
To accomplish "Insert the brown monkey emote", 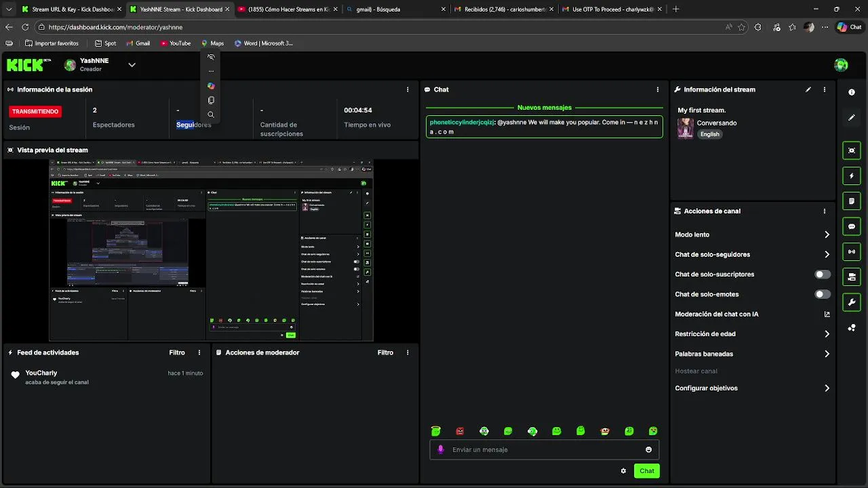I will (x=605, y=431).
